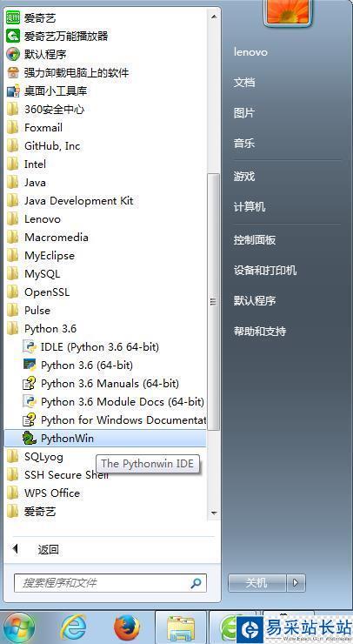The width and height of the screenshot is (353, 644).
Task: Expand the MyEclipse folder
Action: point(41,256)
